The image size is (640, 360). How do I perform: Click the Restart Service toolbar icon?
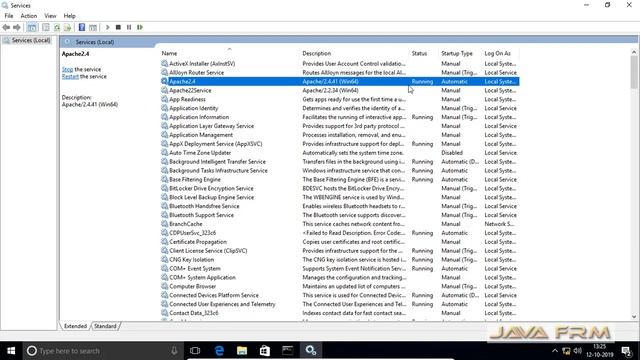click(140, 27)
